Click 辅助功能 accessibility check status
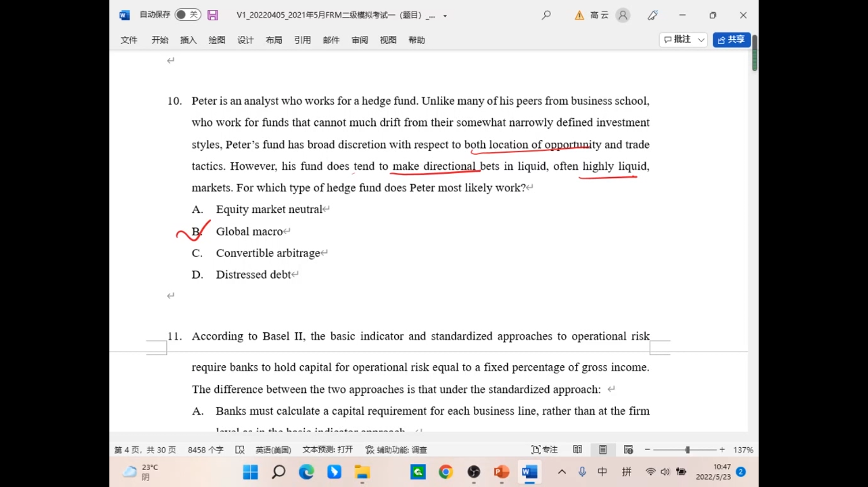 [x=396, y=449]
